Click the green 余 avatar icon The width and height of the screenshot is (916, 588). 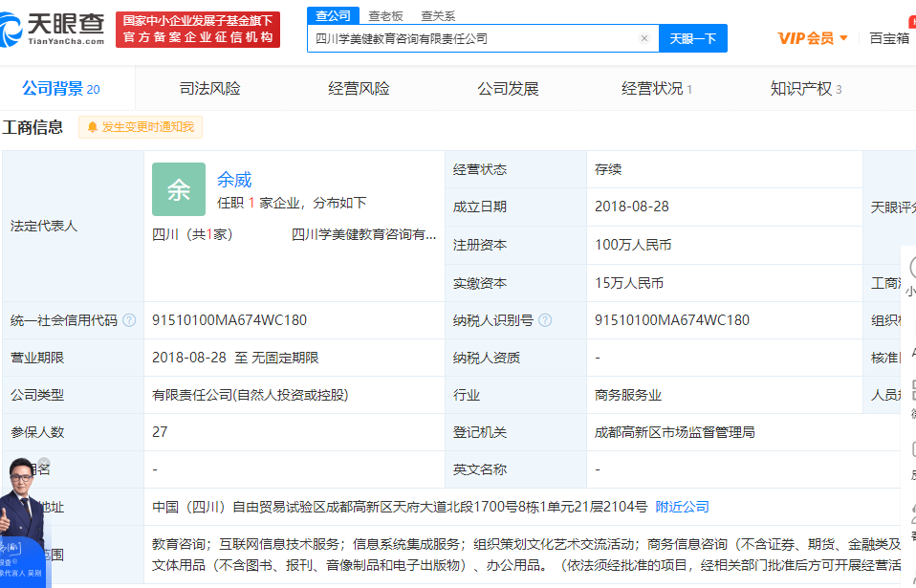(179, 189)
